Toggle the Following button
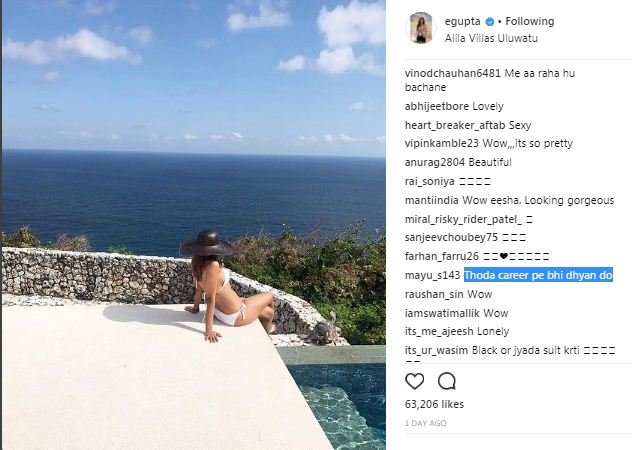This screenshot has height=450, width=632. tap(531, 21)
